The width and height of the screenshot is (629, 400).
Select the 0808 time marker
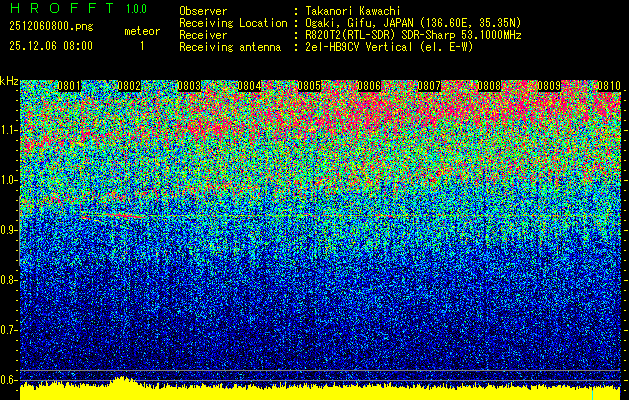tap(489, 86)
